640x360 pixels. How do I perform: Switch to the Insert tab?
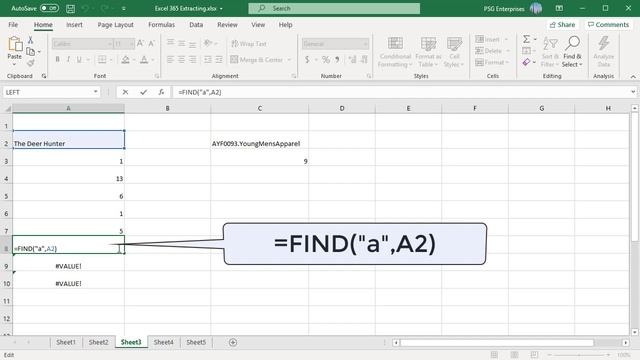pyautogui.click(x=74, y=24)
